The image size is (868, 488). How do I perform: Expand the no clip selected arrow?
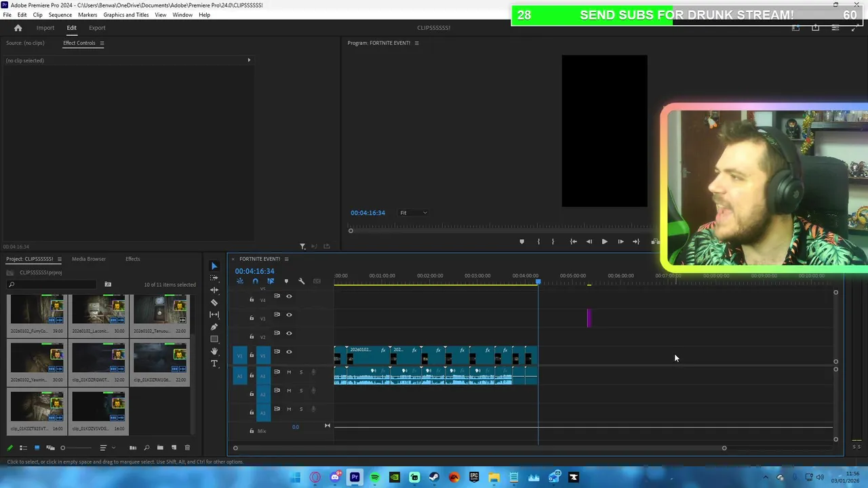point(249,60)
